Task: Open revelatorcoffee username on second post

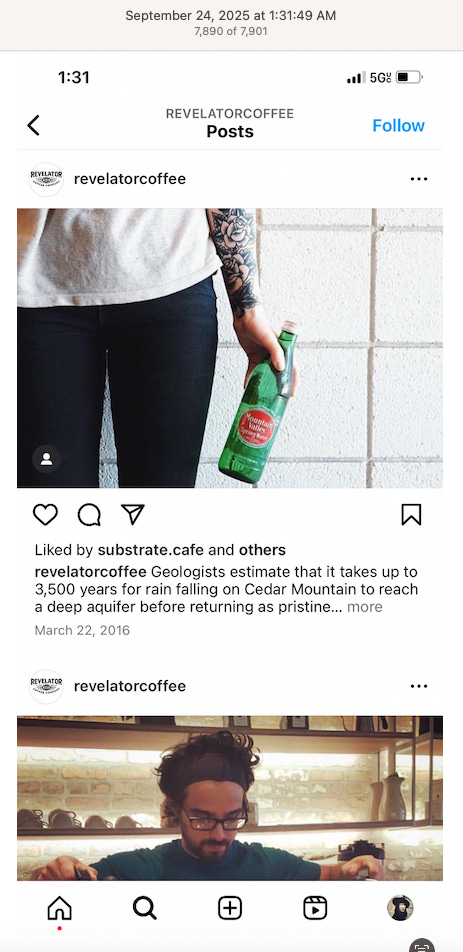Action: tap(130, 687)
